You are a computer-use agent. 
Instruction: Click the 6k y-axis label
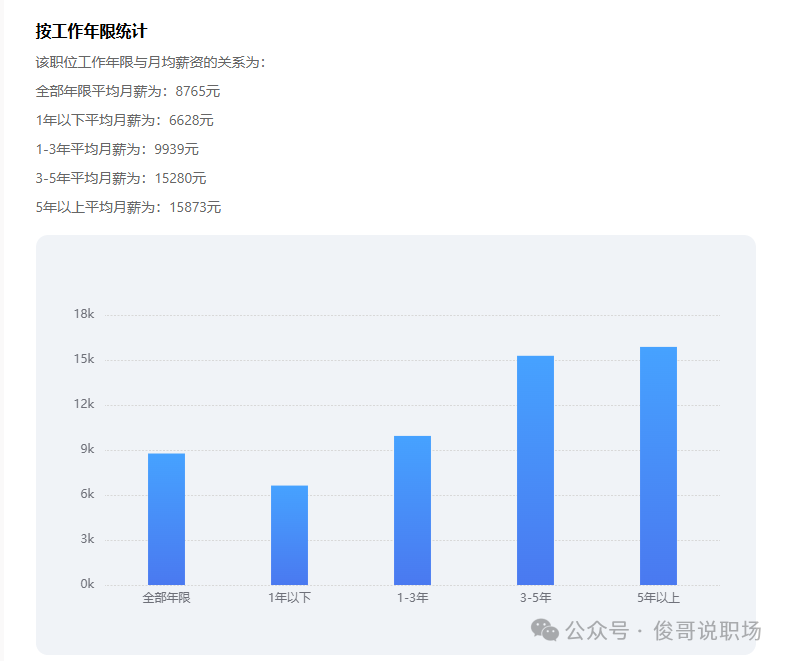pyautogui.click(x=87, y=494)
